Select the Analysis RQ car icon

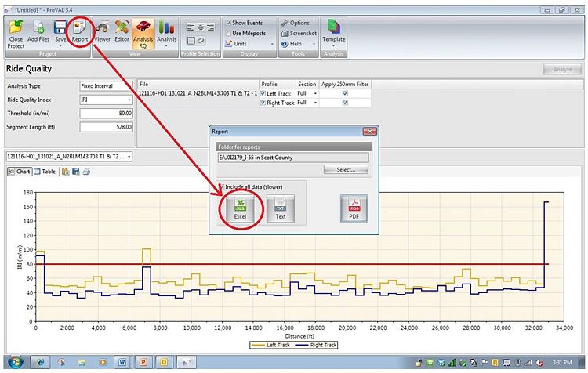click(143, 34)
